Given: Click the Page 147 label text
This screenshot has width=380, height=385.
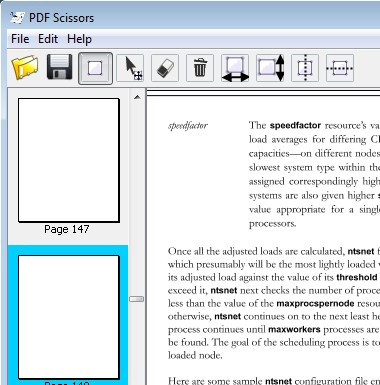Looking at the screenshot, I should tap(67, 229).
